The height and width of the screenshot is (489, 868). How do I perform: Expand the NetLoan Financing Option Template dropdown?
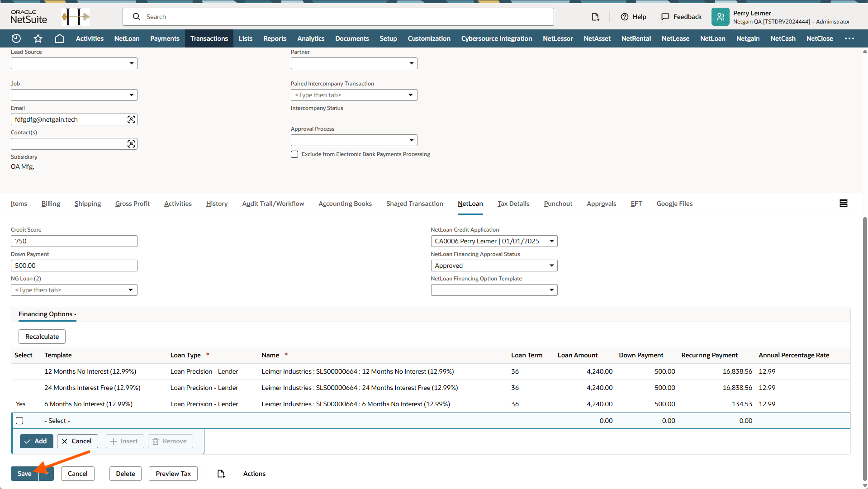[x=551, y=290]
